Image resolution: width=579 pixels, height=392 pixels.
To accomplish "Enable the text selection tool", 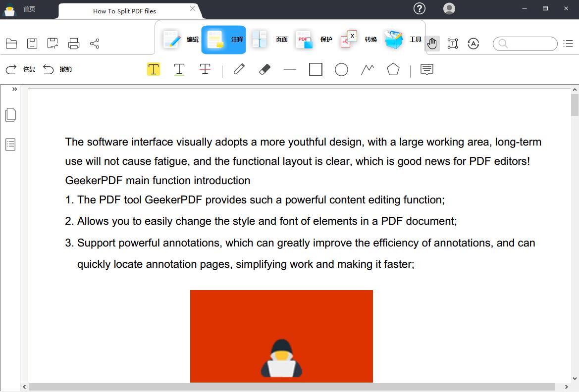I will tap(453, 44).
